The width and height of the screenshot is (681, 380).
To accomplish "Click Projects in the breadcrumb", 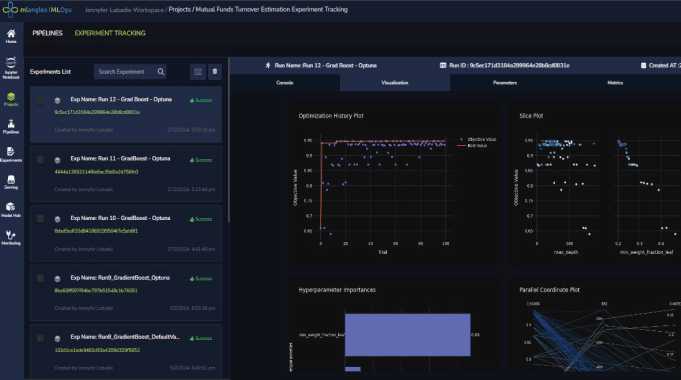I will click(x=179, y=10).
